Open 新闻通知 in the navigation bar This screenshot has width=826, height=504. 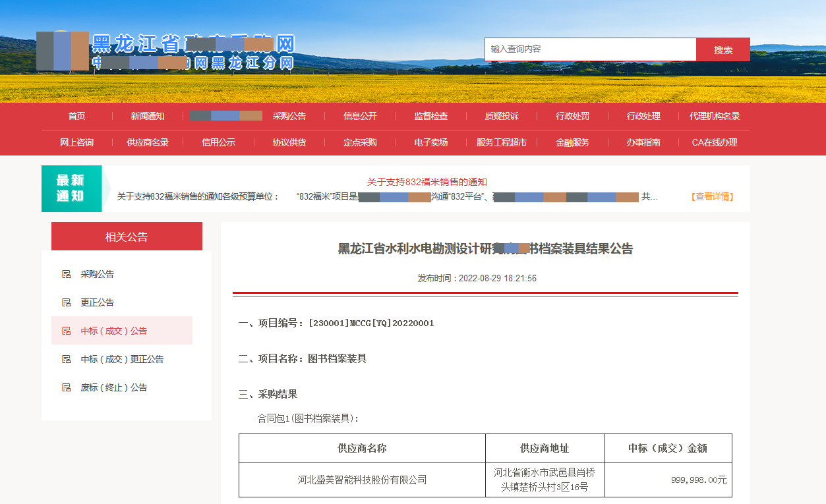click(x=147, y=116)
